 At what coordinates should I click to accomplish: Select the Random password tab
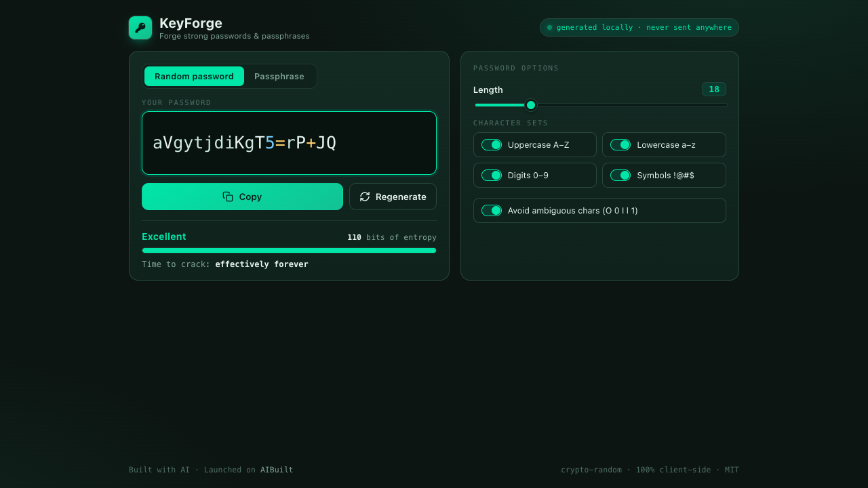point(194,77)
